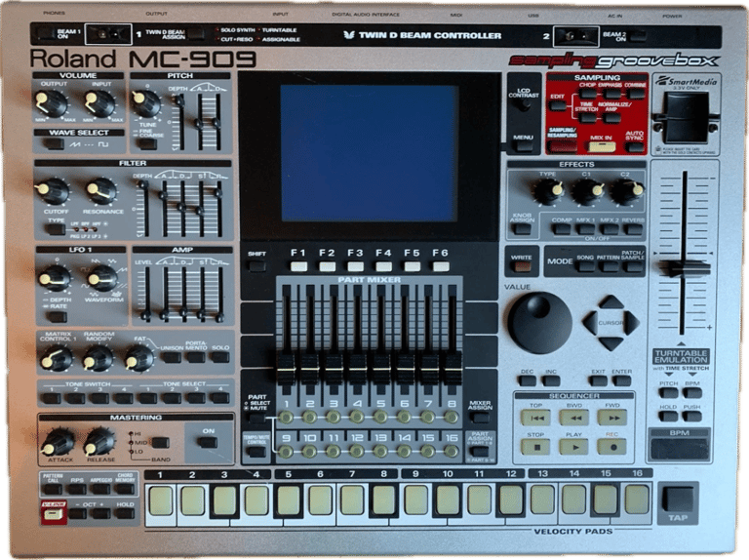Cycle the filter TYPE selector button
The height and width of the screenshot is (560, 749).
[x=56, y=229]
